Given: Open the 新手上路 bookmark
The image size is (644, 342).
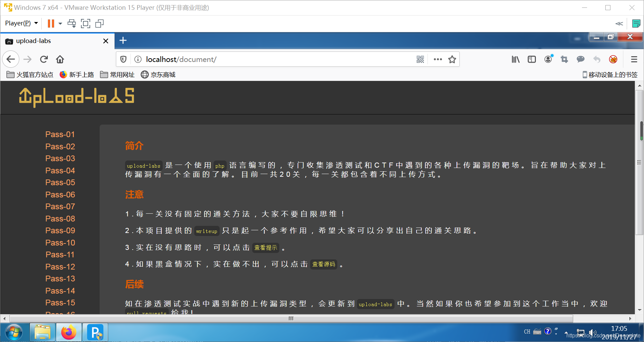Looking at the screenshot, I should tap(77, 74).
